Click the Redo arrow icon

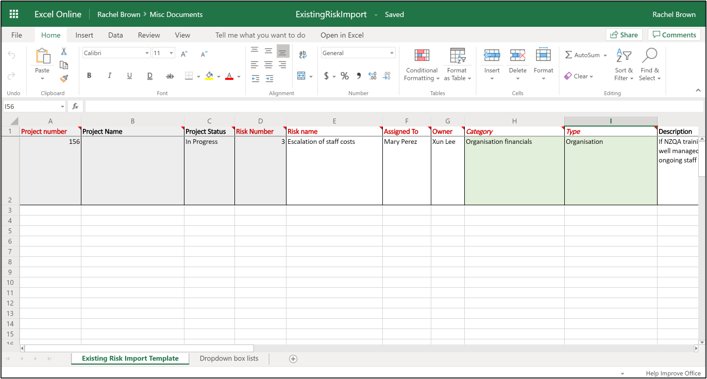[x=11, y=76]
